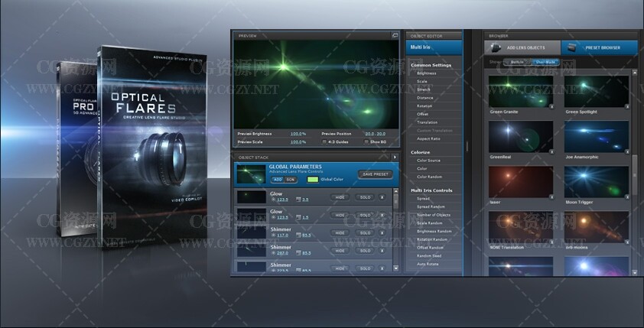This screenshot has height=328, width=644.
Task: Toggle the Show BG checkbox
Action: [x=366, y=141]
